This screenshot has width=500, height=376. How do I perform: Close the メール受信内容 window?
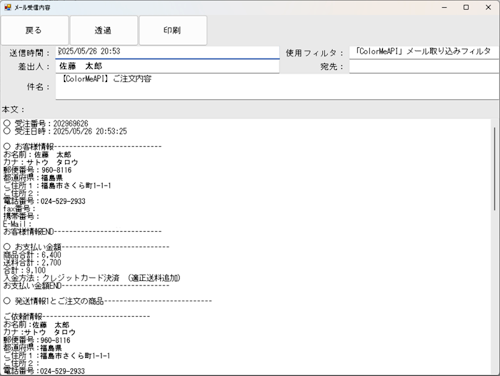pyautogui.click(x=488, y=7)
